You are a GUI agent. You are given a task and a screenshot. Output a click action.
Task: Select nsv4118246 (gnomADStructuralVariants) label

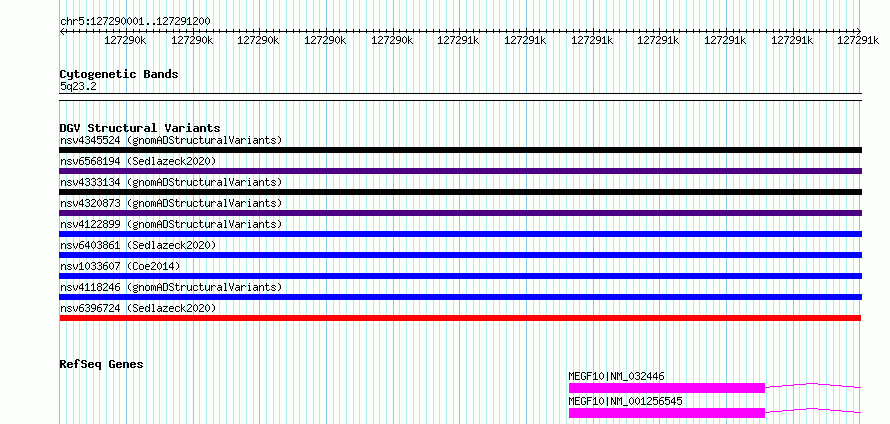coord(171,287)
